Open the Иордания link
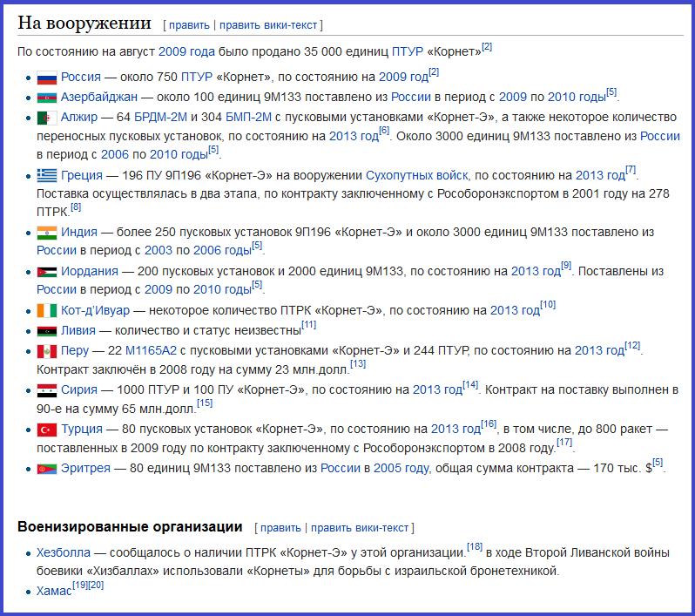695x616 pixels. click(90, 271)
